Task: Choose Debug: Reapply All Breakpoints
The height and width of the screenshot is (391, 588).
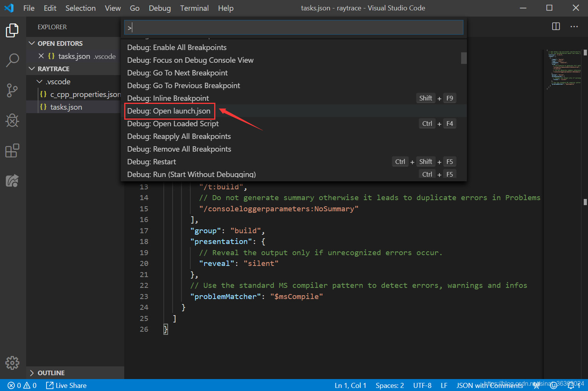Action: (x=294, y=136)
